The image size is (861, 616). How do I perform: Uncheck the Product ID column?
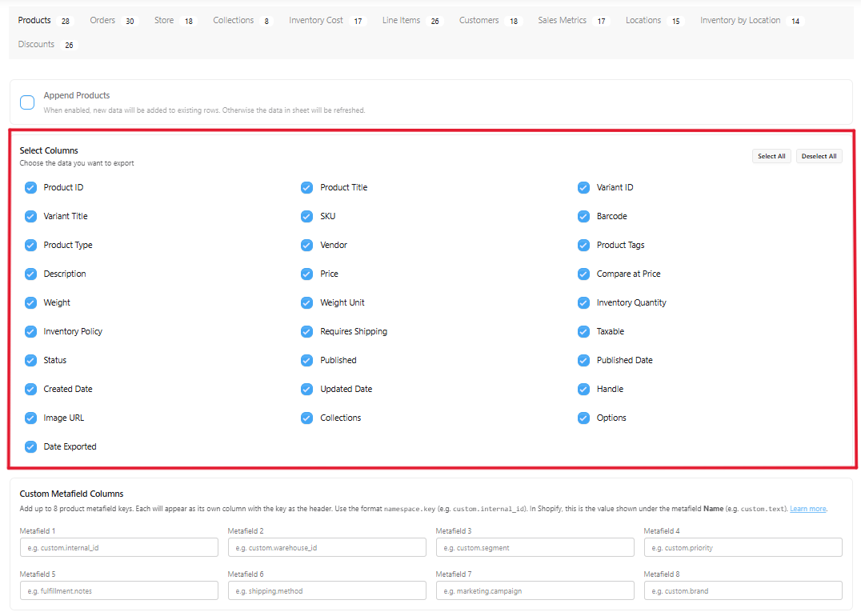[30, 188]
